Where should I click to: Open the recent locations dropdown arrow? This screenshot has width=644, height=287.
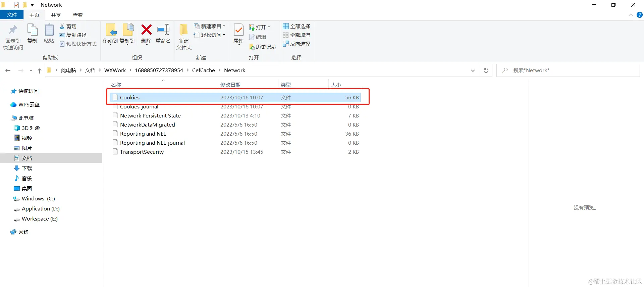pyautogui.click(x=31, y=70)
